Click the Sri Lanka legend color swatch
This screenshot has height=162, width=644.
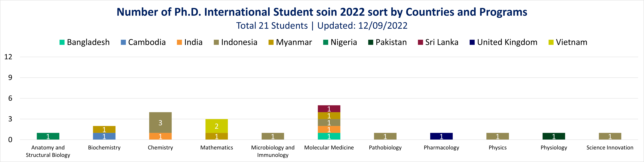pos(420,42)
